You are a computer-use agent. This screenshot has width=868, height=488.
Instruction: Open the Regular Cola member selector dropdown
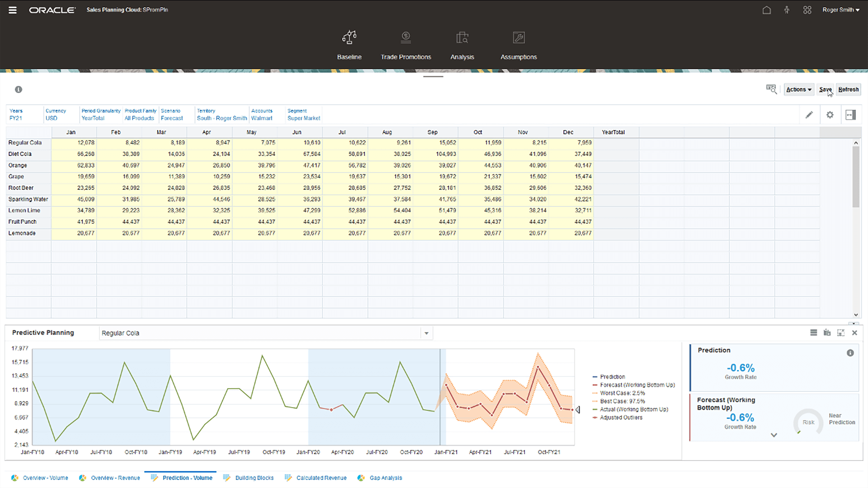[x=425, y=333]
